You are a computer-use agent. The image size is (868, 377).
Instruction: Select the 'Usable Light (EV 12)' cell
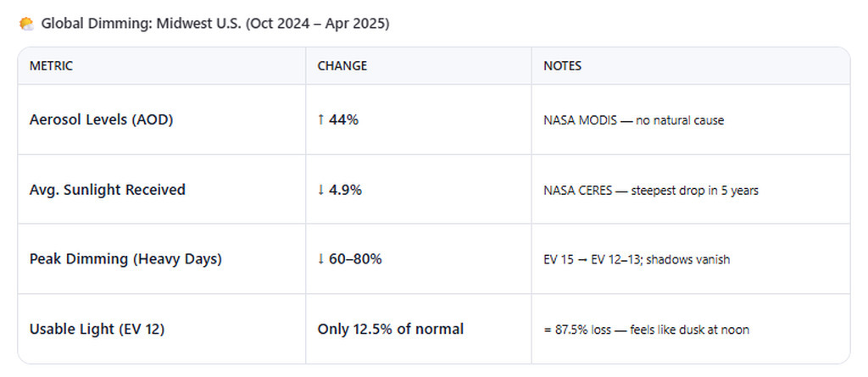pyautogui.click(x=97, y=329)
